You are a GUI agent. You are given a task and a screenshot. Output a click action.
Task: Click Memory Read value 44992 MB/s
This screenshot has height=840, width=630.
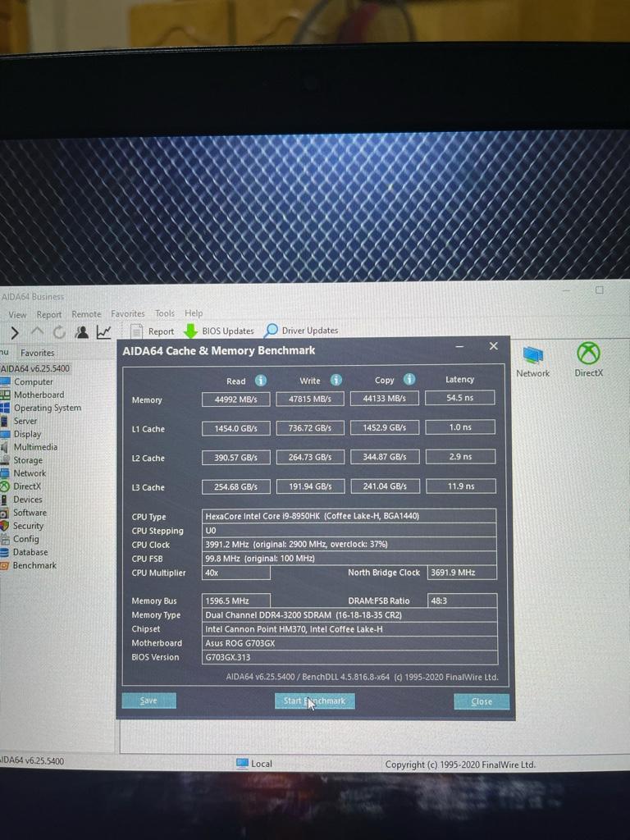pos(235,399)
